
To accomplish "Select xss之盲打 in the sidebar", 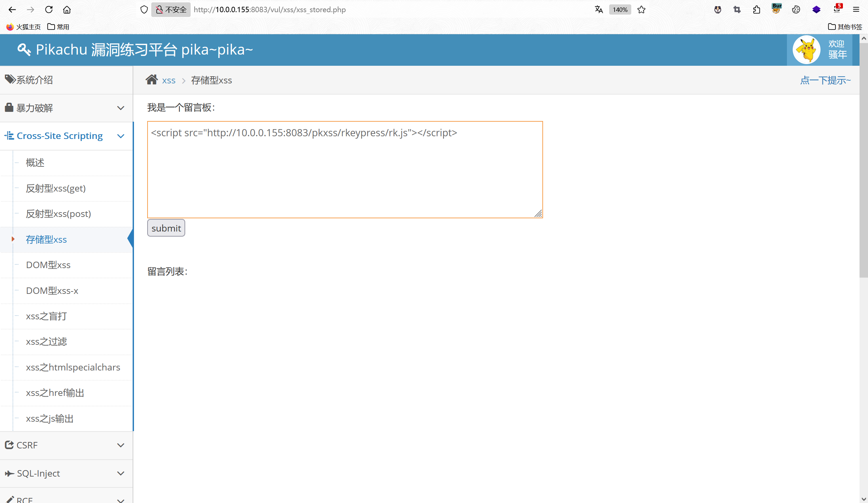I will tap(46, 316).
